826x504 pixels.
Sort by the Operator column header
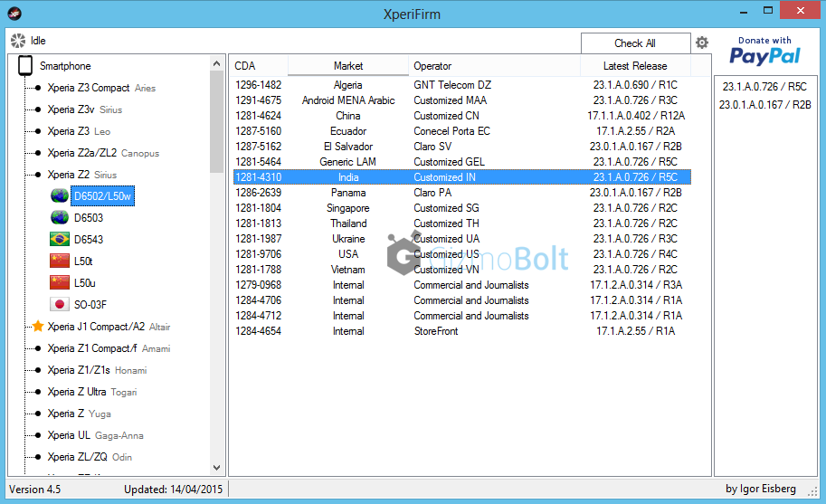pos(494,66)
